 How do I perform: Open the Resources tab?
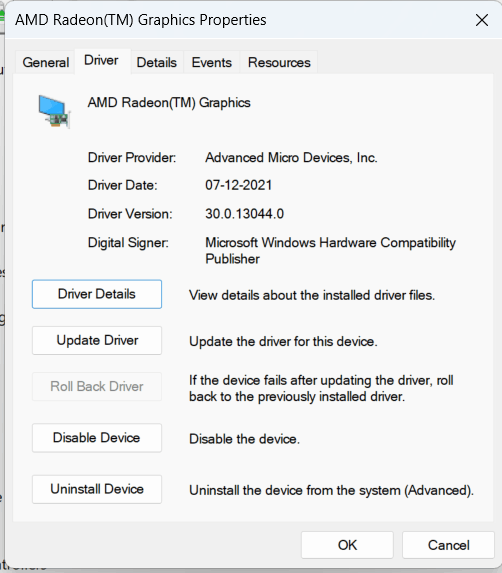tap(279, 62)
